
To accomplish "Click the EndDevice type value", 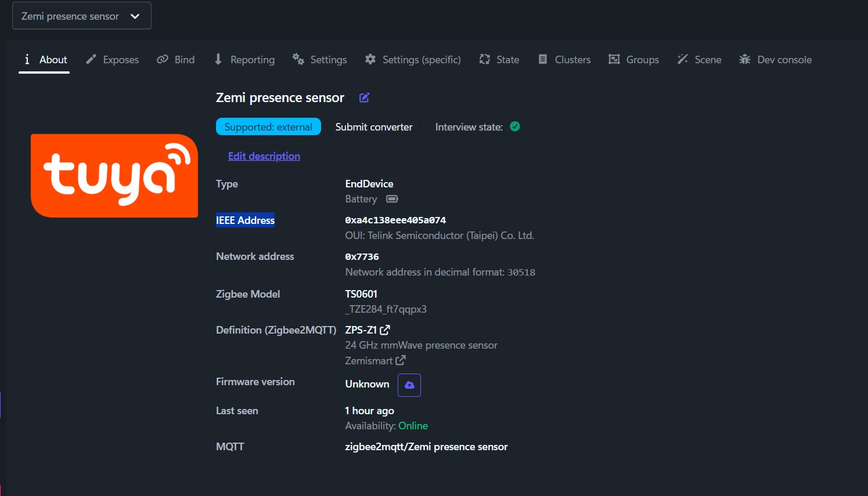I will 369,184.
